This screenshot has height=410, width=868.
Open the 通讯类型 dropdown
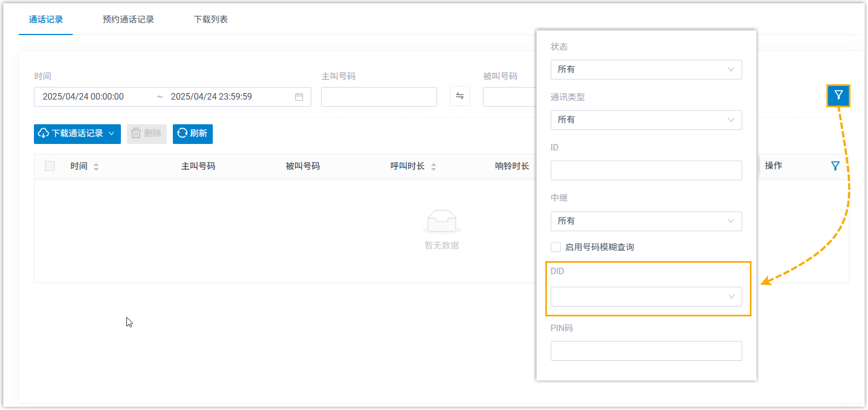[646, 120]
